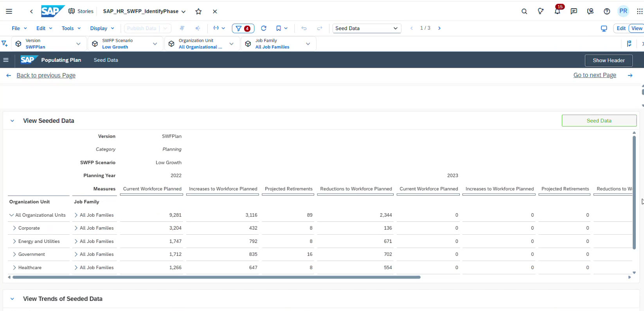Click the Go to next Page link
Screen dimensions: 644x311
pos(594,75)
